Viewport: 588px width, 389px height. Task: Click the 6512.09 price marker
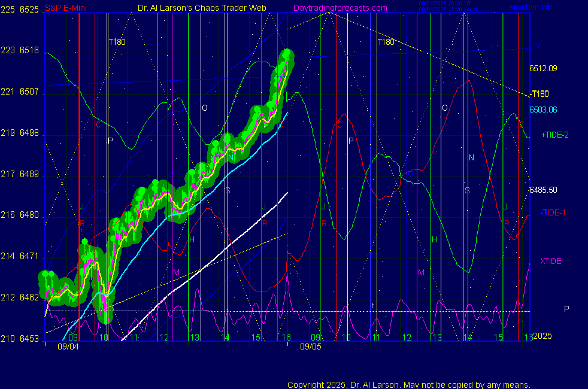click(x=543, y=68)
